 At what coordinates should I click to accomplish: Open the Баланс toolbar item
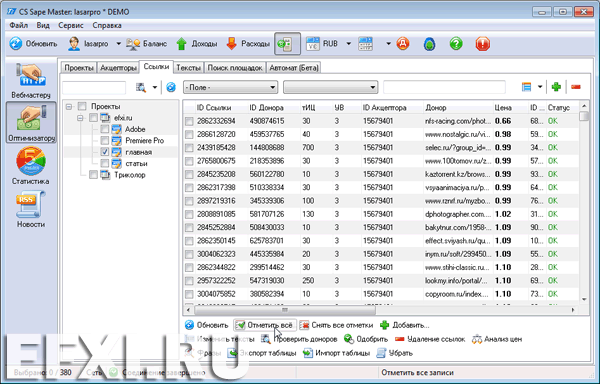point(147,44)
